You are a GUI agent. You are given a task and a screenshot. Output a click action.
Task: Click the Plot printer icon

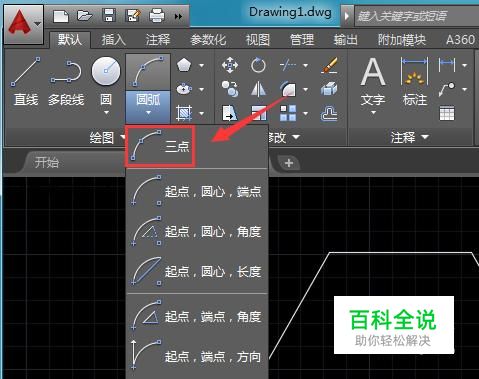(x=157, y=16)
